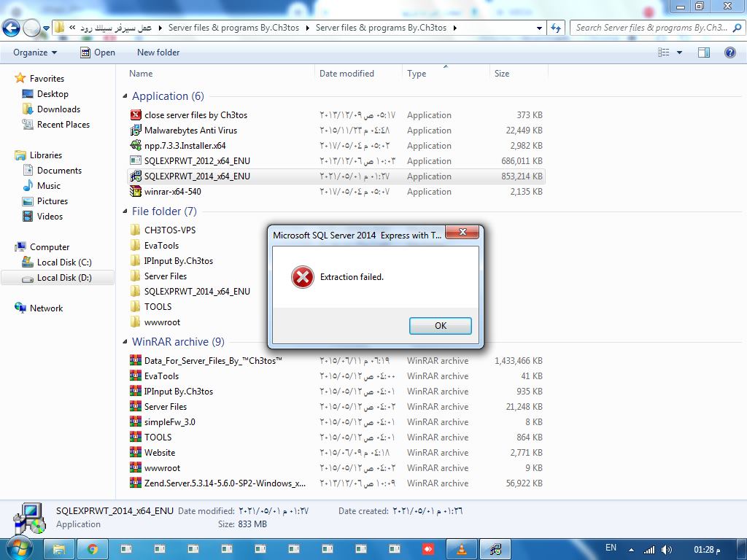Refresh the folder with the address bar refresh button

tap(555, 28)
